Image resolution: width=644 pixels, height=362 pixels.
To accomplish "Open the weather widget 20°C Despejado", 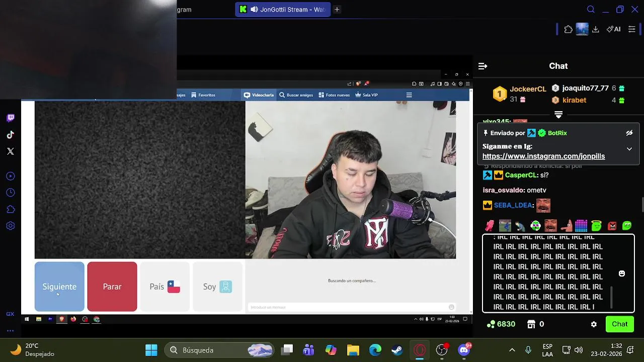I will [x=32, y=350].
